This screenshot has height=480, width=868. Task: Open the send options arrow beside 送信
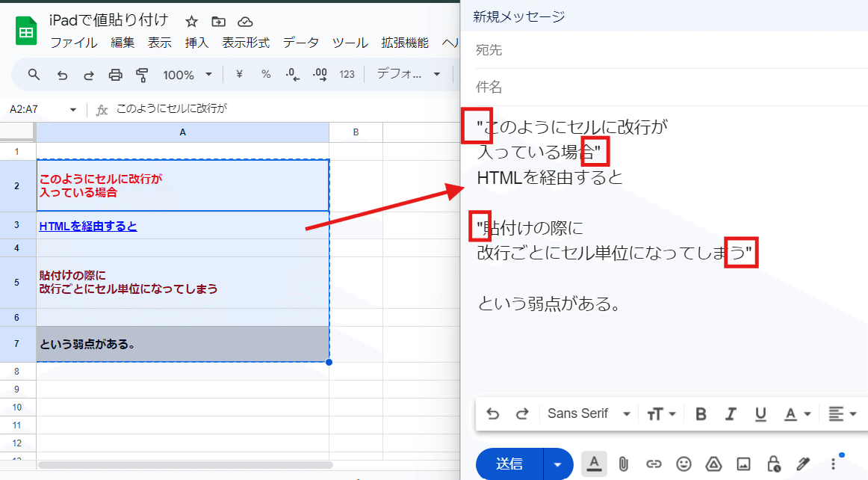pos(558,464)
